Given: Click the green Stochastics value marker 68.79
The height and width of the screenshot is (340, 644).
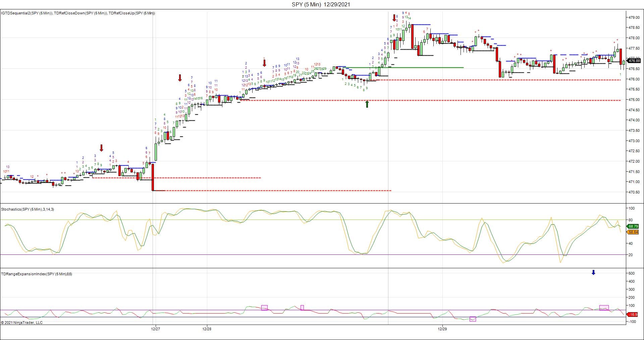Looking at the screenshot, I should pos(633,226).
